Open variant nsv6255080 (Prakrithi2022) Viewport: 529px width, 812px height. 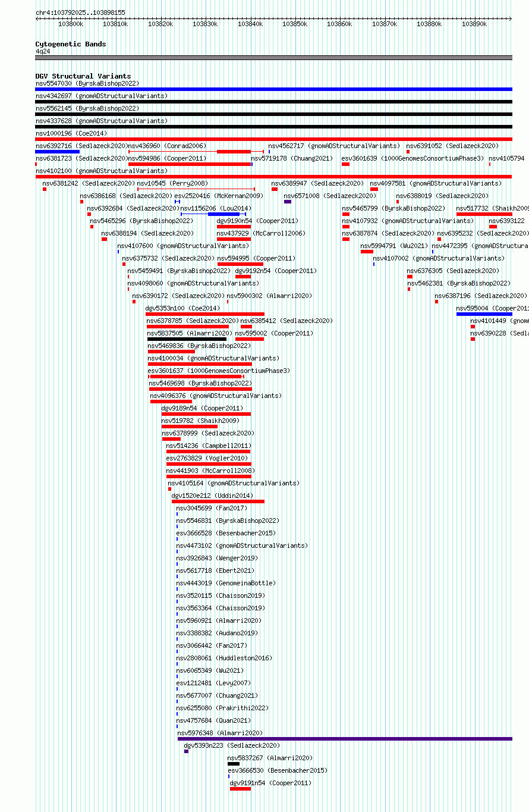(x=222, y=708)
